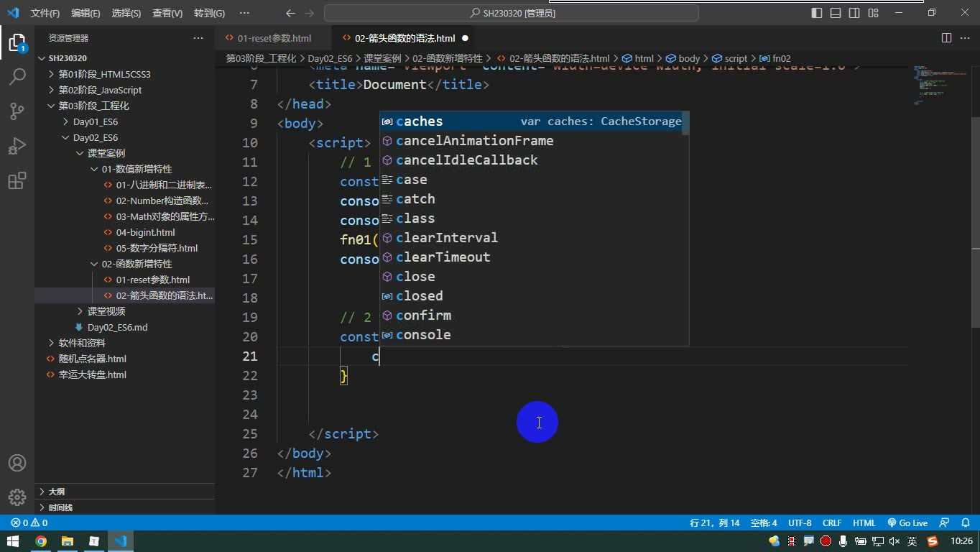Open Customize Layout in the title bar

873,13
